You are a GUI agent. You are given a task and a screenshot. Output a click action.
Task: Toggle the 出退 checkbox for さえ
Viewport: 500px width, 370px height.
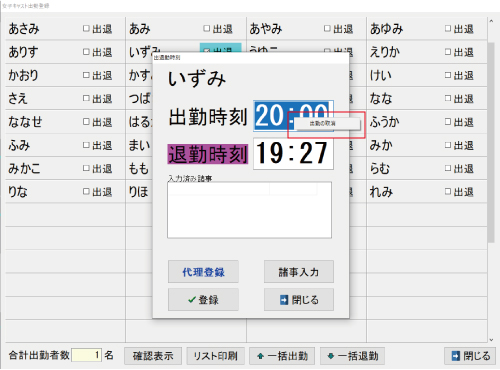tap(86, 98)
